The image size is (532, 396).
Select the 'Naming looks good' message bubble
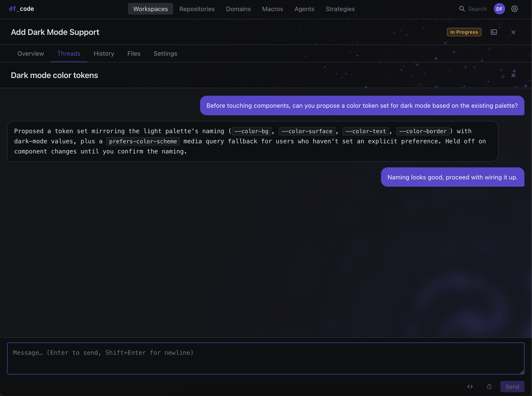(x=452, y=177)
